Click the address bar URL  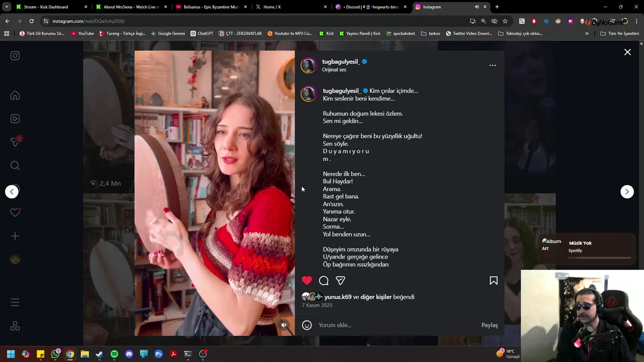click(89, 21)
